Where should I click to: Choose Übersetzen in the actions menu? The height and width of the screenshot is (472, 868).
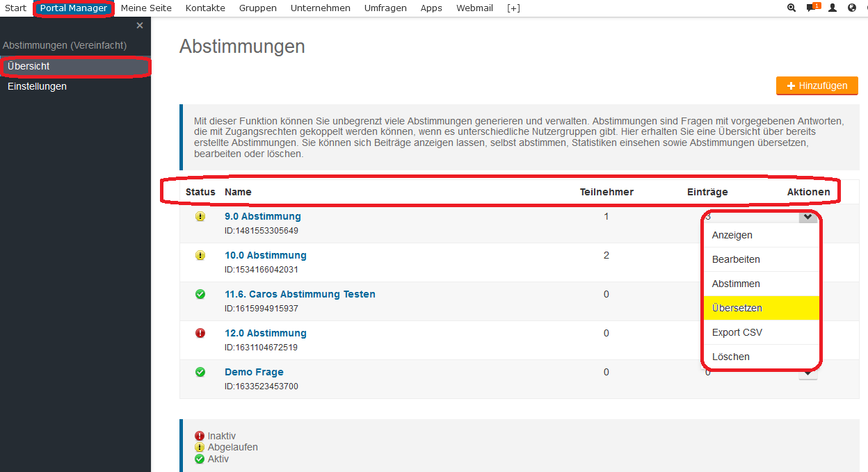(761, 308)
